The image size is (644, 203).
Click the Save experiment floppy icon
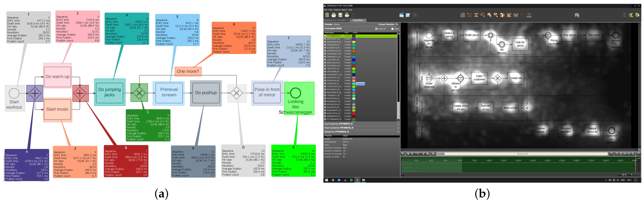tap(340, 15)
